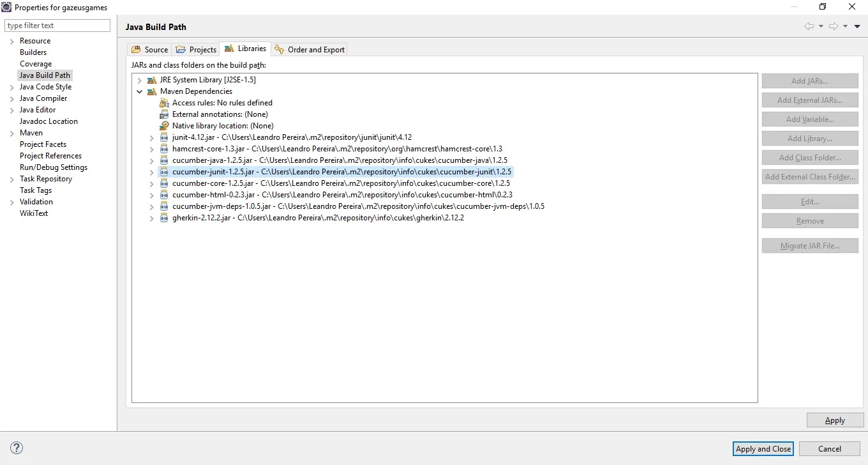Expand the Java Code Style category
The height and width of the screenshot is (465, 868).
[x=11, y=87]
